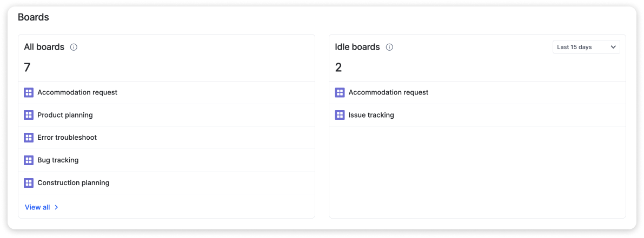Screen dimensions: 644x238
Task: Click the All boards count of 7
Action: (x=27, y=67)
